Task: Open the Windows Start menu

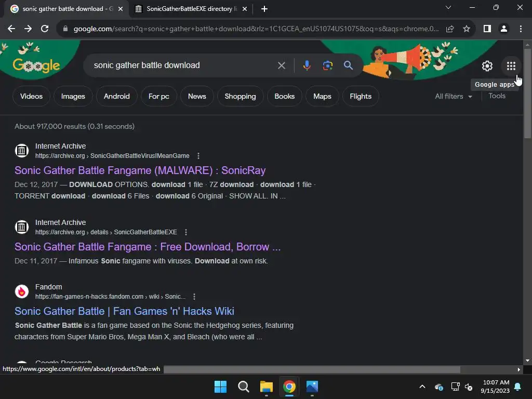Action: click(220, 387)
